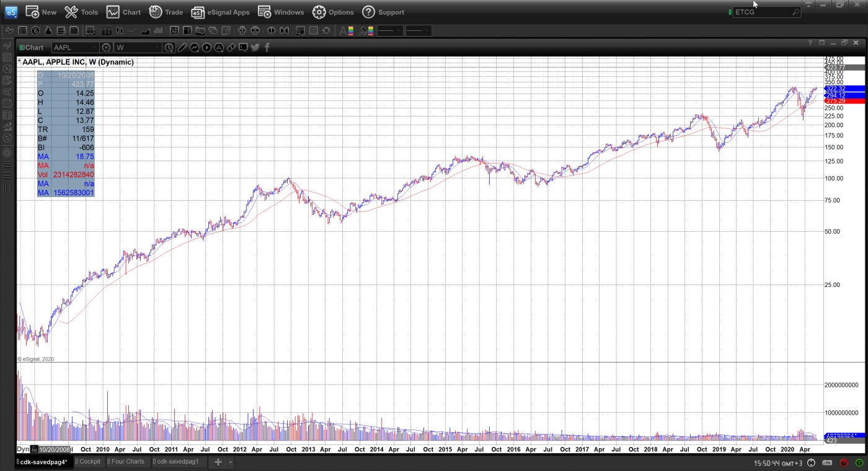The height and width of the screenshot is (471, 868).
Task: Open the eSignal Apps menu
Action: click(220, 12)
